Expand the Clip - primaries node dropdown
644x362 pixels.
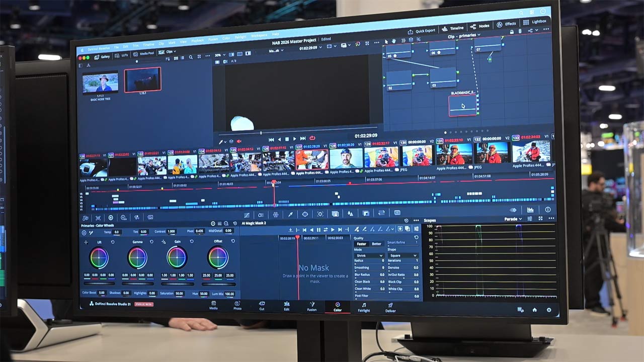click(x=464, y=36)
